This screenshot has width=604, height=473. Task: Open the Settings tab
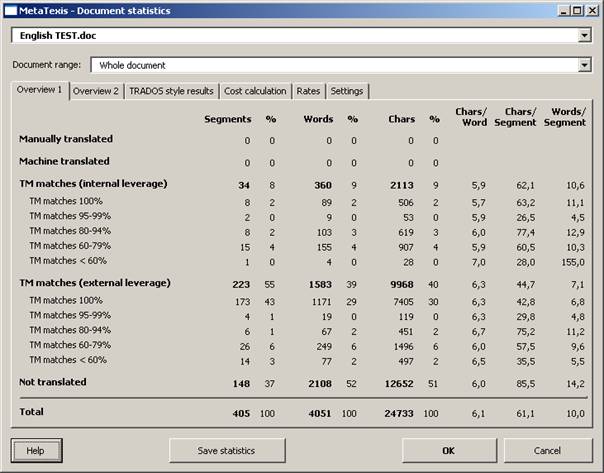pos(347,91)
